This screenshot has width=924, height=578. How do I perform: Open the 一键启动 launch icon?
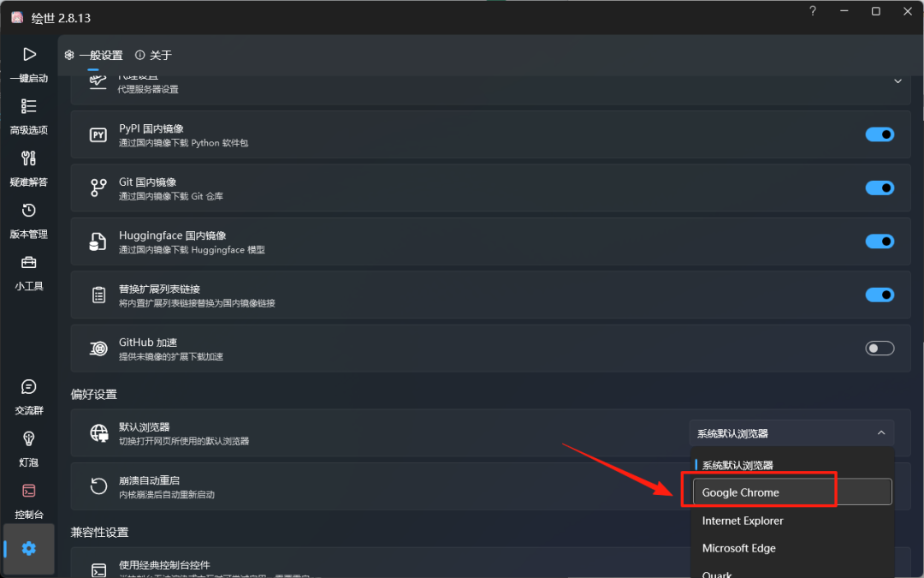[29, 55]
